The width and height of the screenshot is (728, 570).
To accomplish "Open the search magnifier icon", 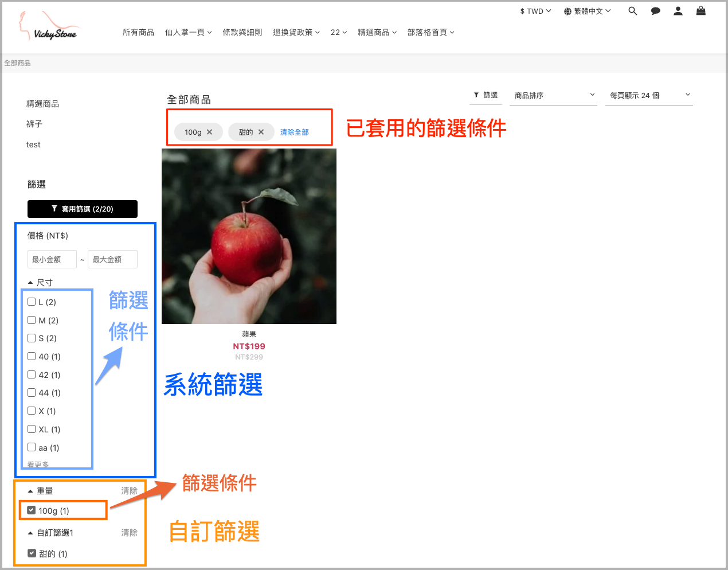I will point(633,11).
